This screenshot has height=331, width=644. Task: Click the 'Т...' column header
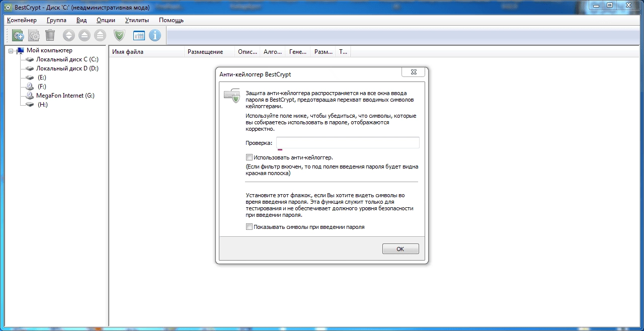tap(343, 51)
